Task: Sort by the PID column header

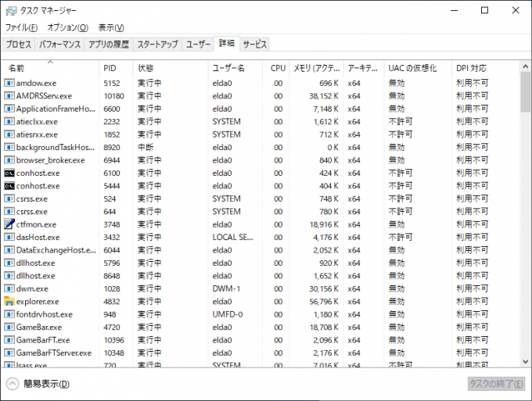Action: [116, 68]
